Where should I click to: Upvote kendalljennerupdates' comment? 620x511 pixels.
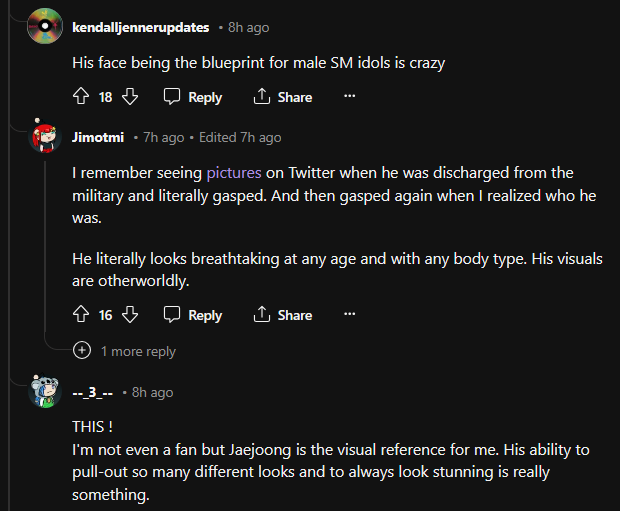pos(82,97)
